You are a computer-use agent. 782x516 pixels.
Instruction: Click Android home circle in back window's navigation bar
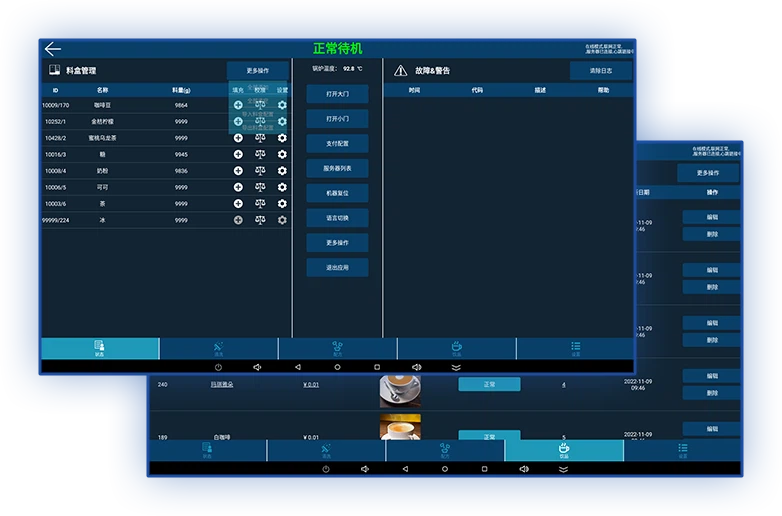pos(445,470)
